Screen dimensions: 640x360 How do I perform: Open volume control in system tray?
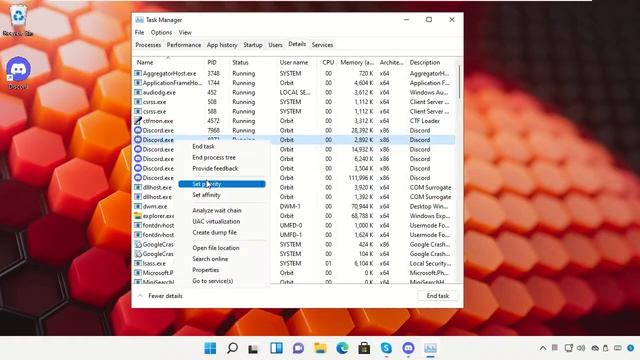click(x=581, y=348)
